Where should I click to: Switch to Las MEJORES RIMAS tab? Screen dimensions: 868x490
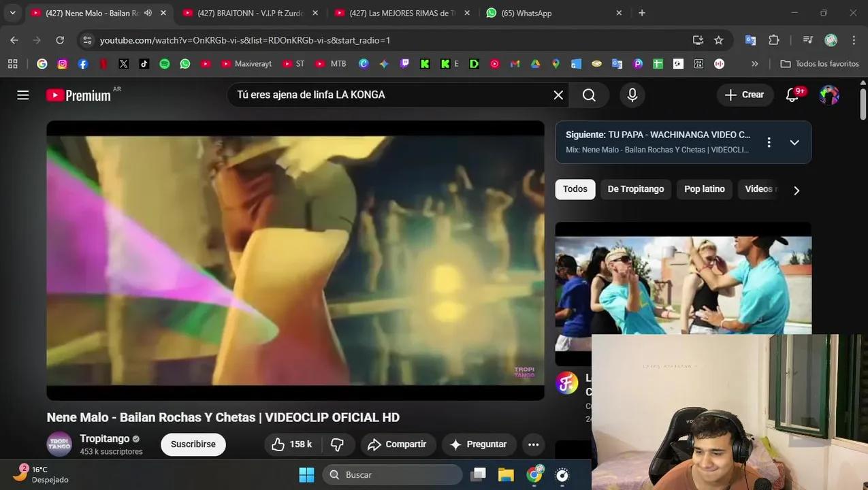tap(403, 13)
